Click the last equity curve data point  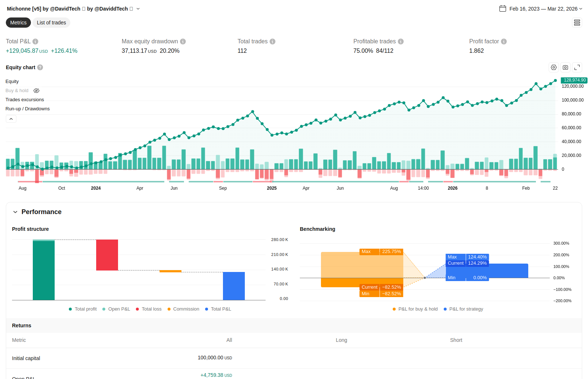pyautogui.click(x=555, y=80)
